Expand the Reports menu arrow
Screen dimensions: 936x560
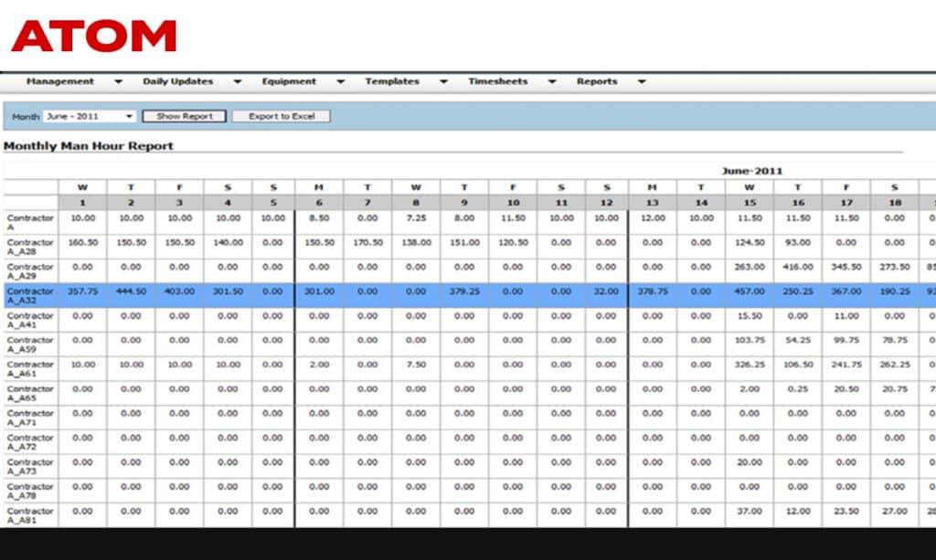coord(642,82)
